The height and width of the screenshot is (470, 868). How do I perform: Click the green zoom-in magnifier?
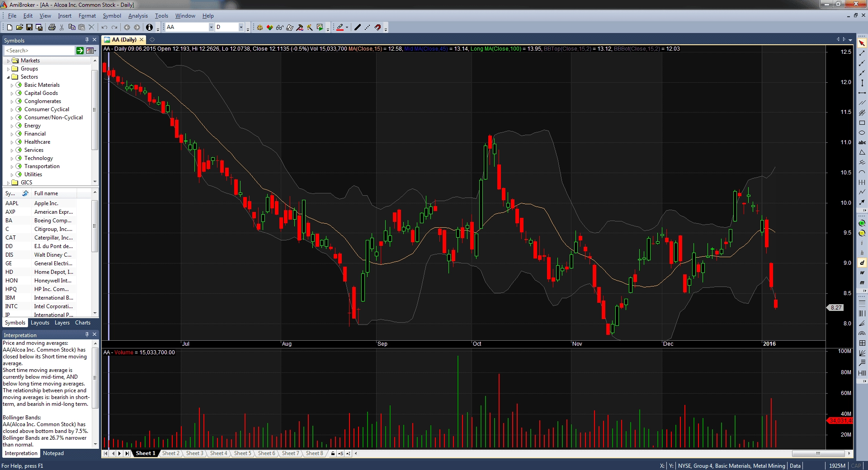[862, 223]
